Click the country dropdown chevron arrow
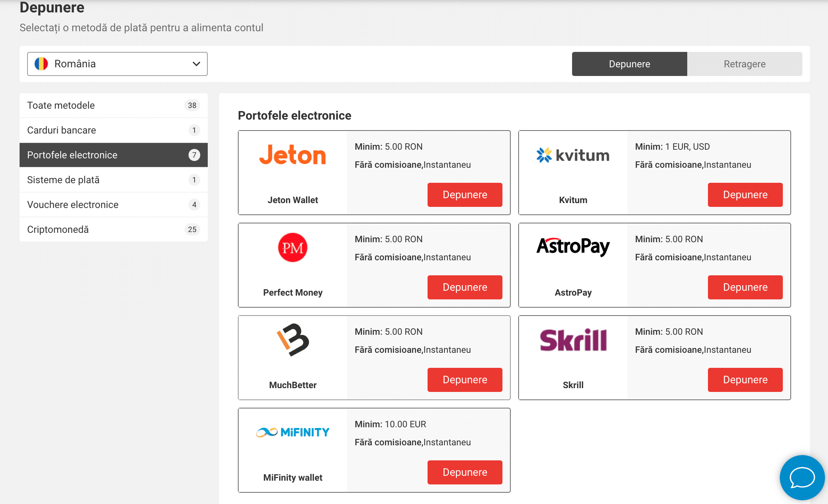The height and width of the screenshot is (504, 828). coord(196,64)
